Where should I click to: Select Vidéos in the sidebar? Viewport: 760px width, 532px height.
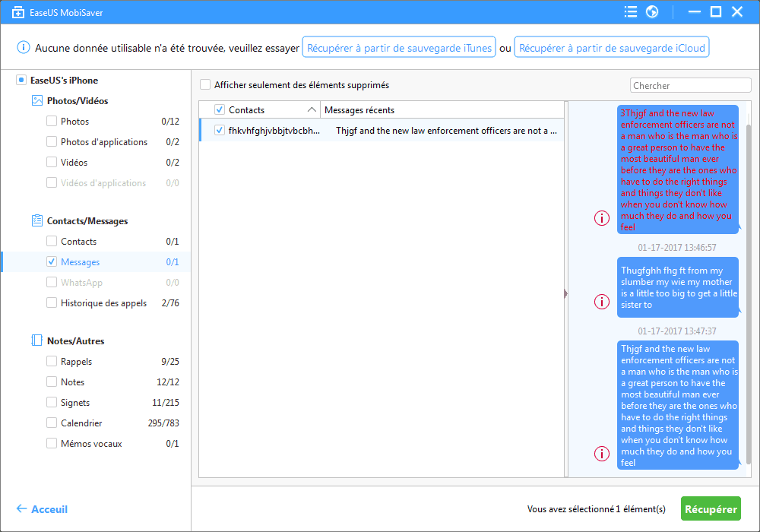[74, 163]
